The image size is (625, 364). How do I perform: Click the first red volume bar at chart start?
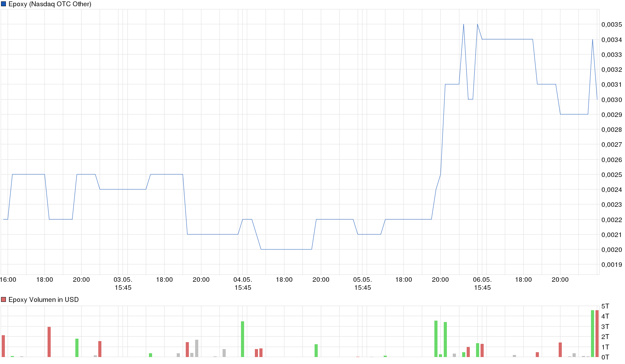tap(3, 346)
